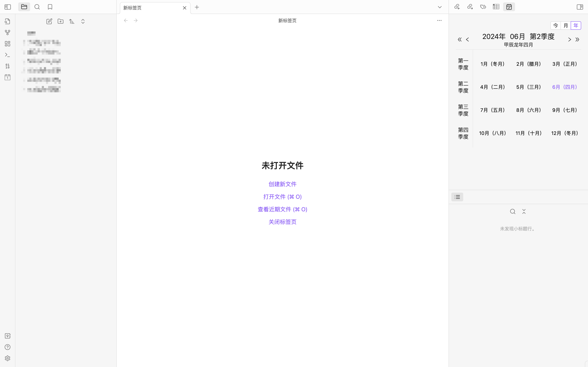Image resolution: width=588 pixels, height=367 pixels.
Task: Open command palette terminal icon
Action: [x=8, y=55]
